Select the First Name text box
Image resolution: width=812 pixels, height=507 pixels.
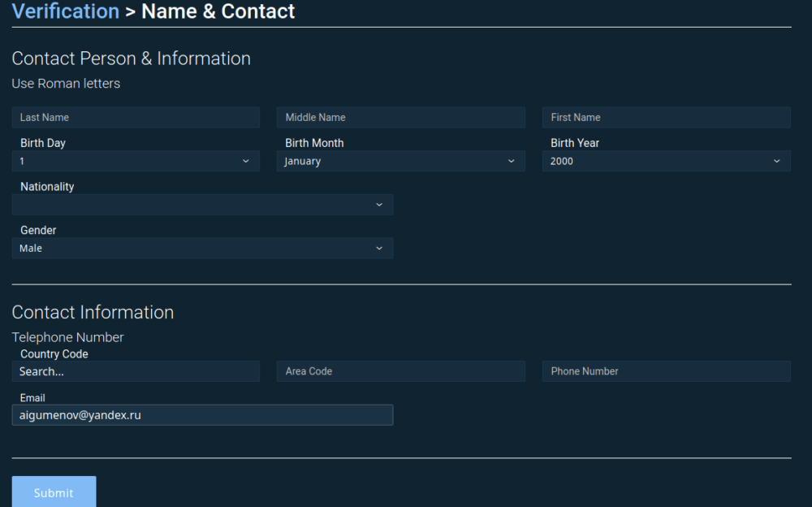666,118
